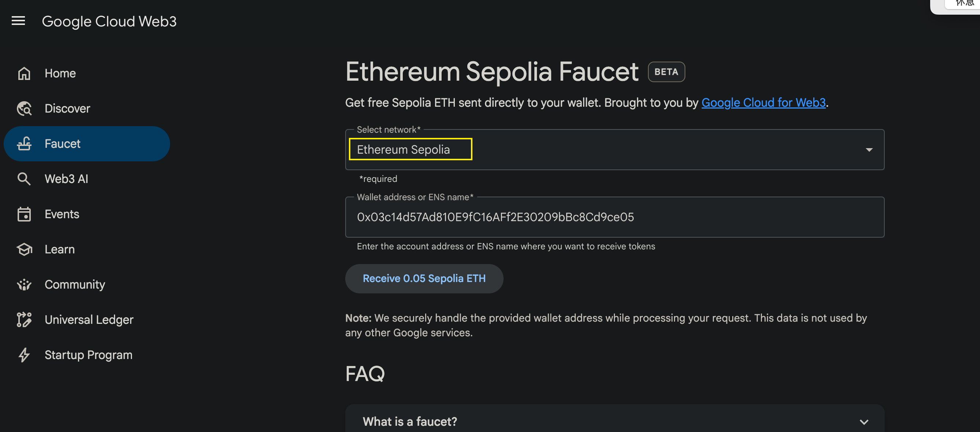The width and height of the screenshot is (980, 432).
Task: Click the Community people icon
Action: (24, 284)
